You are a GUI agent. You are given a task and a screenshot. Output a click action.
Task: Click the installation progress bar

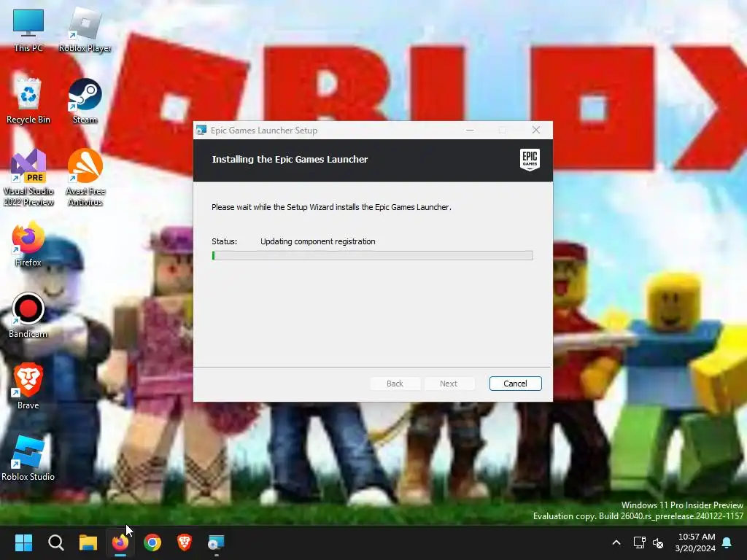(373, 256)
